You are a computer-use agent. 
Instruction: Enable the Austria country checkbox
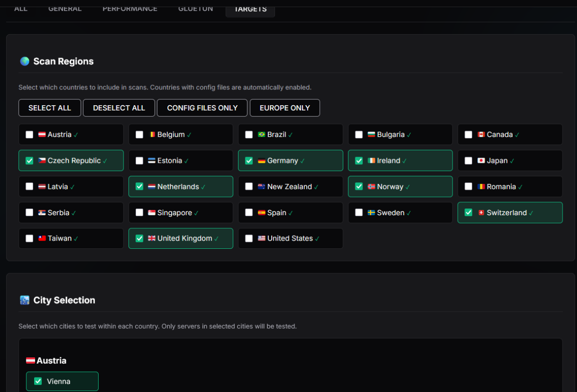point(29,135)
